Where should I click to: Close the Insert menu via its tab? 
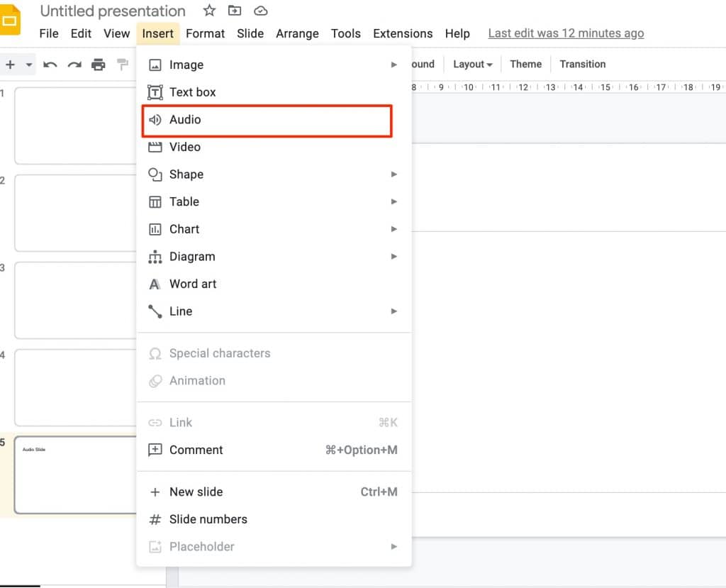[158, 33]
